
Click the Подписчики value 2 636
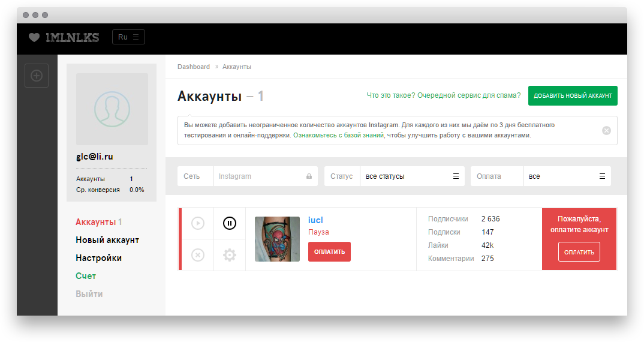click(x=491, y=219)
